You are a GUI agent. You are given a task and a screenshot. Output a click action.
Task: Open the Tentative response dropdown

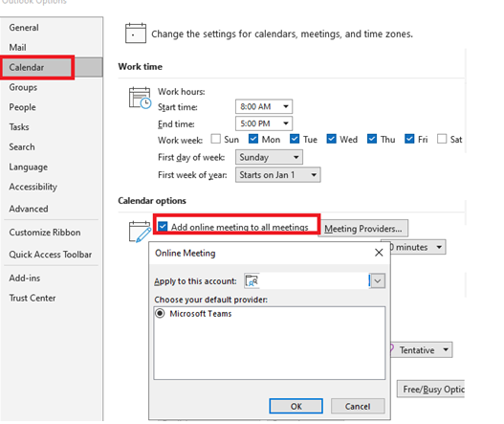pos(422,350)
